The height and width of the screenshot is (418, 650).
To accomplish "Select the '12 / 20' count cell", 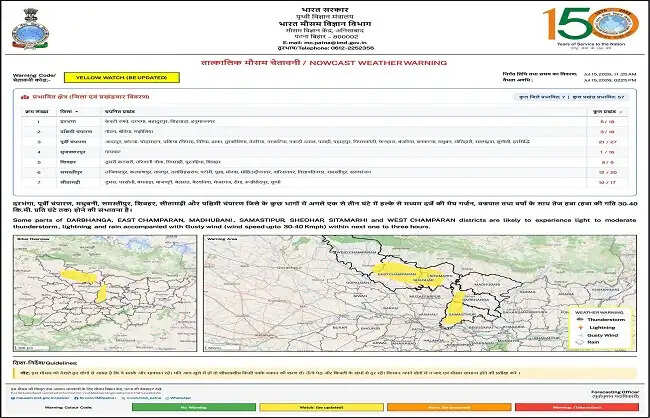I will pos(607,172).
